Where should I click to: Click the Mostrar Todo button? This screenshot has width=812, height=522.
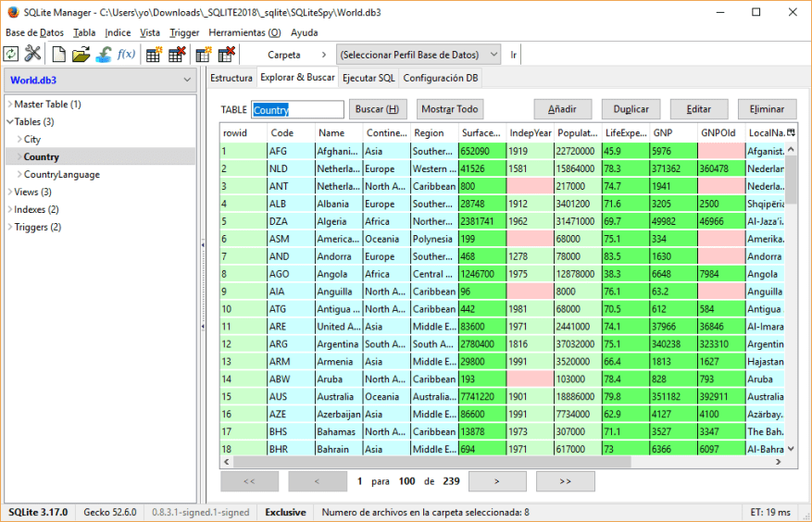point(450,109)
